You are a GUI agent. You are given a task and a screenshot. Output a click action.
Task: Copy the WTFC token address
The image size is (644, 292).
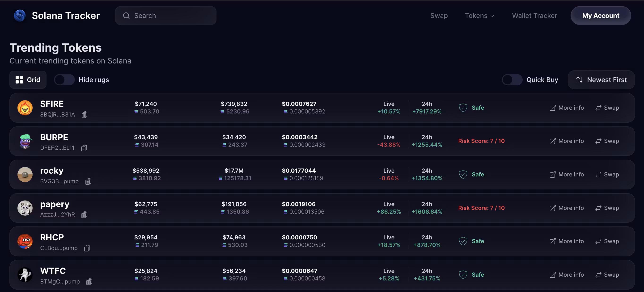(89, 282)
